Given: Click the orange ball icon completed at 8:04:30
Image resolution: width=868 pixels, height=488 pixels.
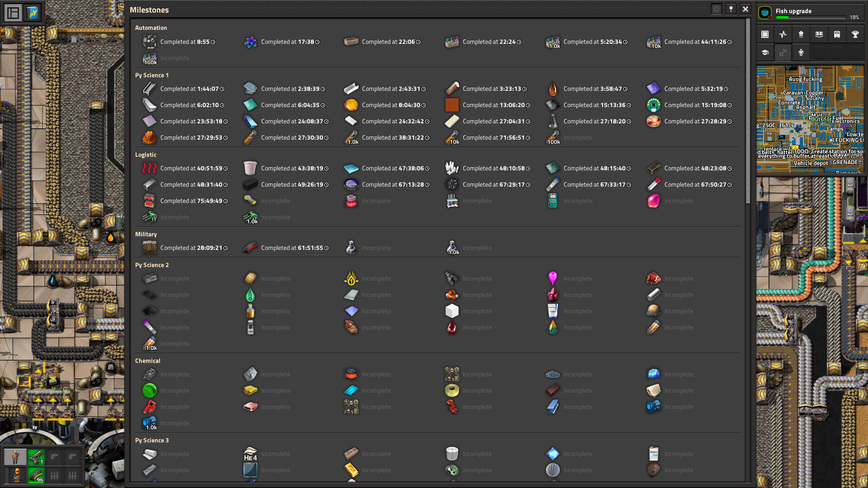Looking at the screenshot, I should (x=351, y=105).
